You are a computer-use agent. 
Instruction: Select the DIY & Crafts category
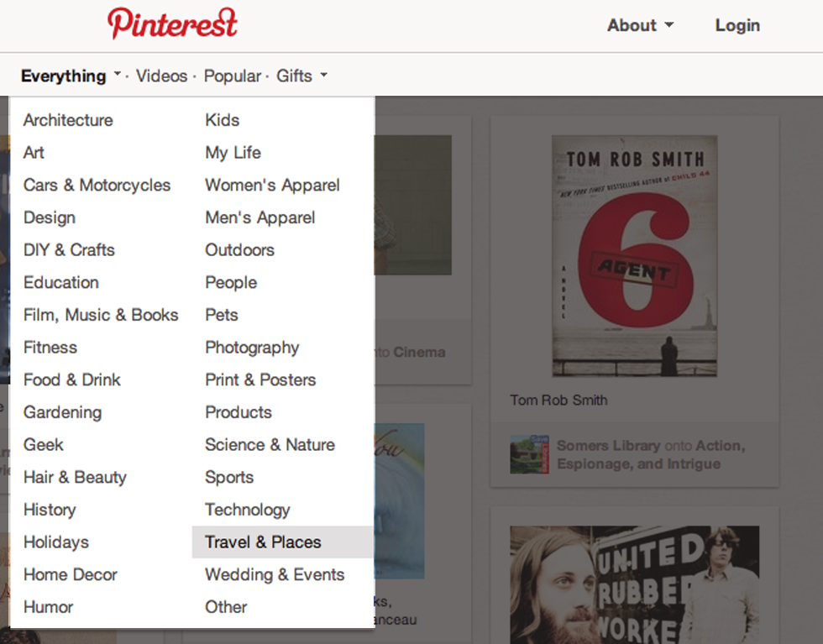69,250
